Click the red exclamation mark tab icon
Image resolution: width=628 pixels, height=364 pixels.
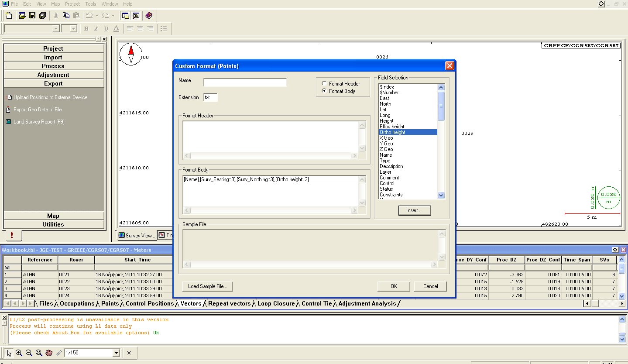(12, 235)
